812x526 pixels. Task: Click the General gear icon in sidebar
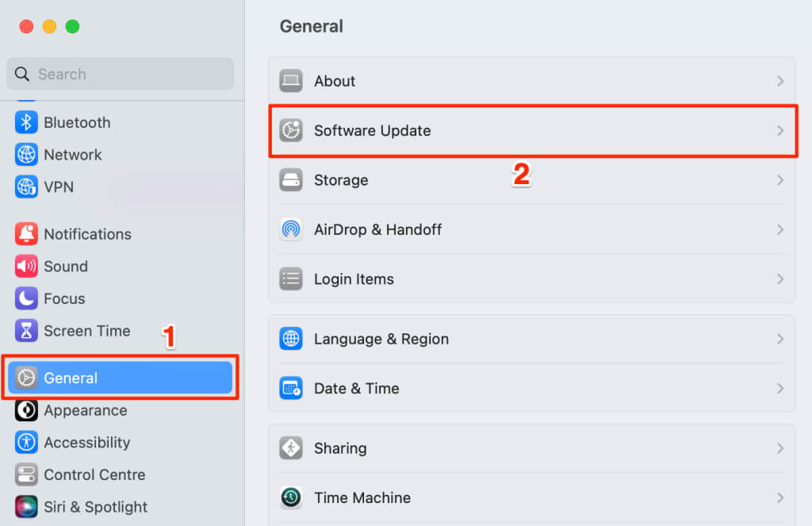click(26, 378)
